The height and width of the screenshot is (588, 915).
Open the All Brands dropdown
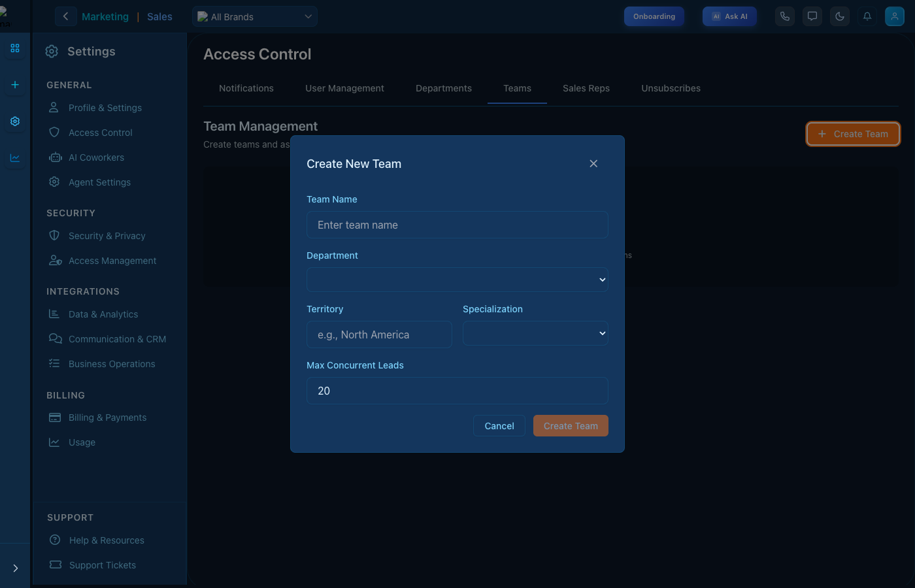(255, 16)
